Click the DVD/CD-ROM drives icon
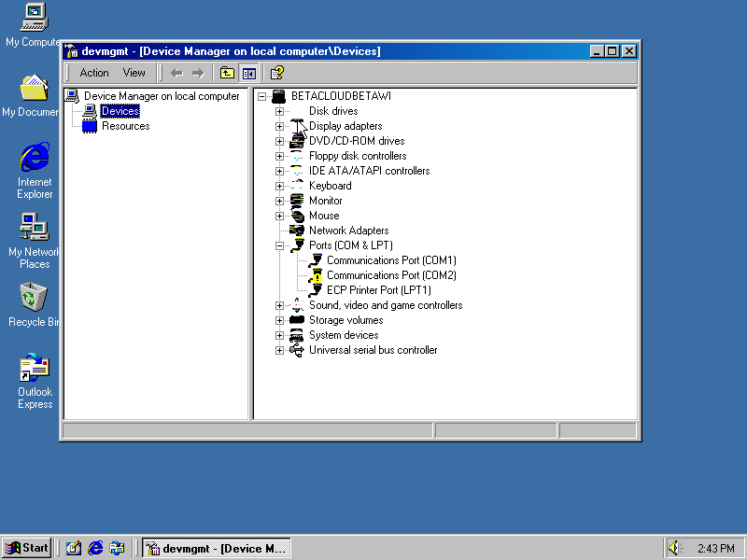This screenshot has height=560, width=747. point(297,141)
